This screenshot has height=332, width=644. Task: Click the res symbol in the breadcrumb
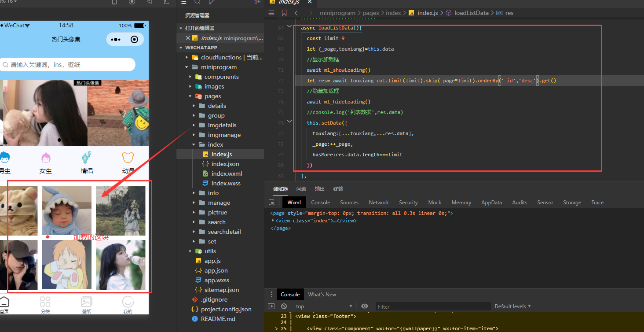pos(509,13)
